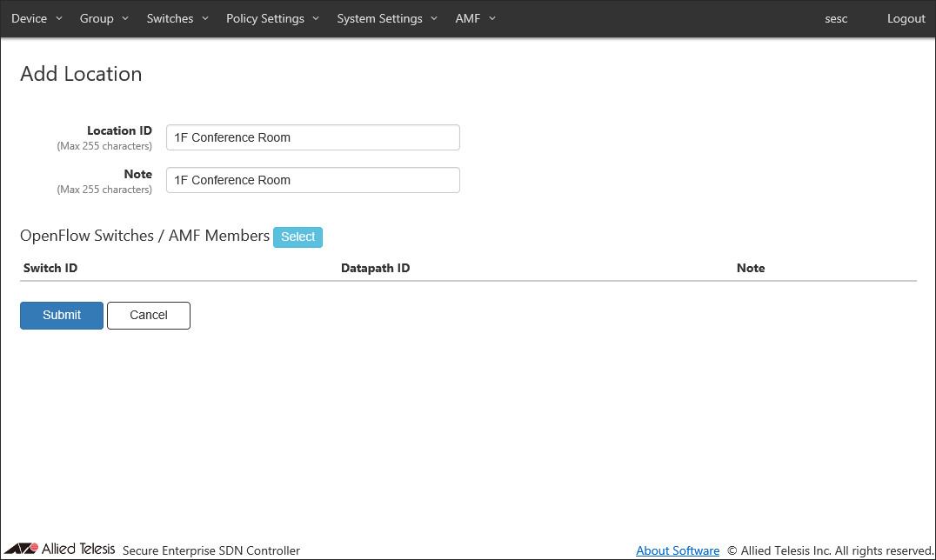Click the Datapath ID column header

pyautogui.click(x=375, y=268)
